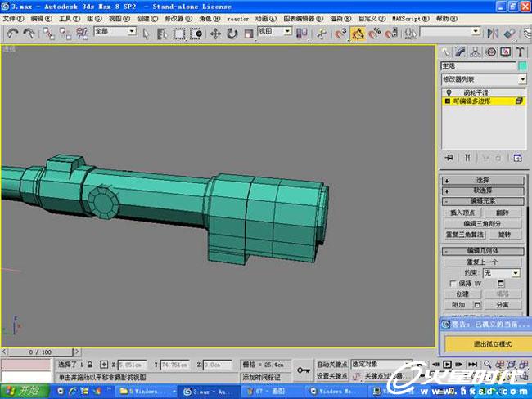Toggle the Percent Snap button
This screenshot has width=532, height=399.
click(x=375, y=34)
